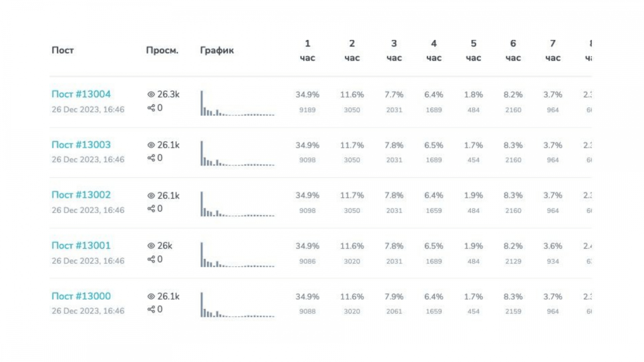Open the Пост #13002 link
The height and width of the screenshot is (362, 644).
[81, 195]
